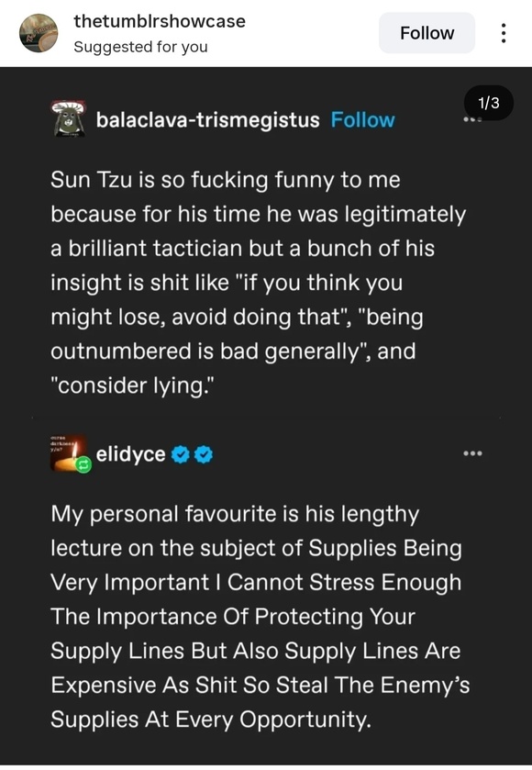The width and height of the screenshot is (532, 770).
Task: Follow thetumblrshowcase with the gray button
Action: 427,33
